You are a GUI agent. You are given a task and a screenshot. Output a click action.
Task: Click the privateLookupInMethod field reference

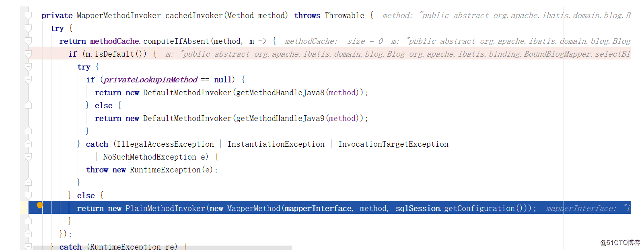pos(150,80)
